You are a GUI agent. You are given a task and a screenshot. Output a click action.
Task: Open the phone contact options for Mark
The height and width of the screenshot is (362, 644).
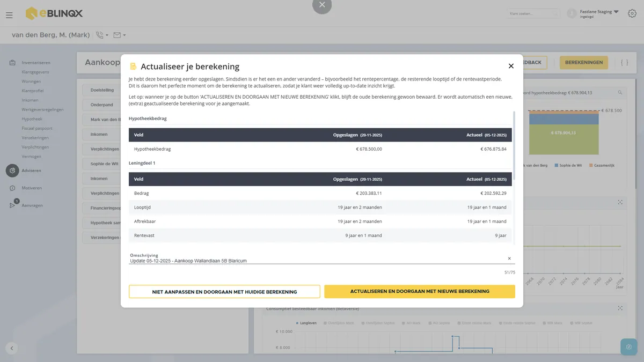(x=101, y=35)
